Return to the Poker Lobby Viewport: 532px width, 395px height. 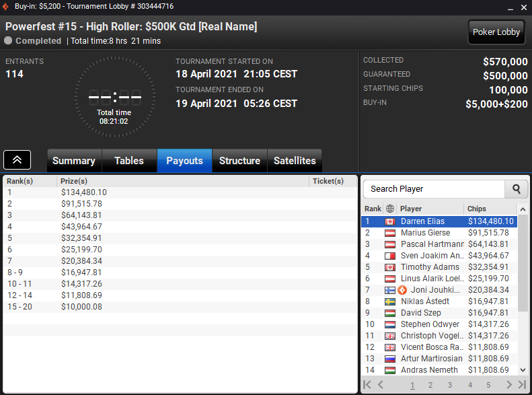496,32
